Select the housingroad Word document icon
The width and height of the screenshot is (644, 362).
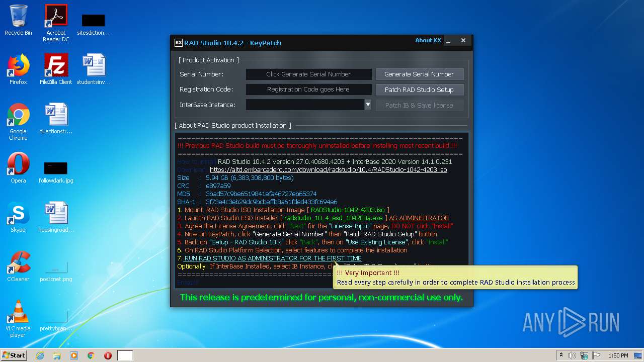click(x=56, y=217)
